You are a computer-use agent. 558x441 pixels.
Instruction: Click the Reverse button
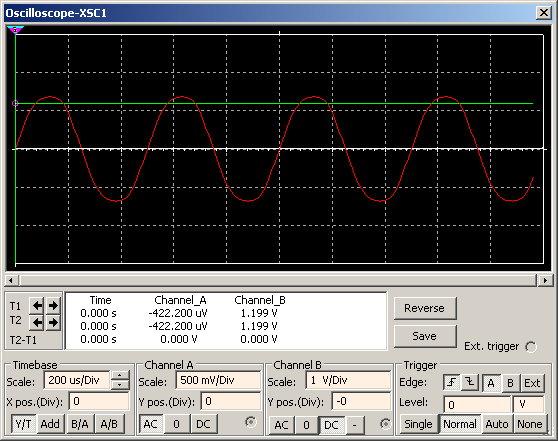click(424, 308)
